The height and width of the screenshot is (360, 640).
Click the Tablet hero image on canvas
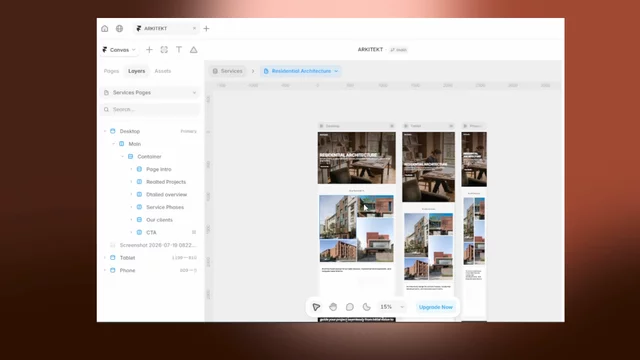pos(428,167)
